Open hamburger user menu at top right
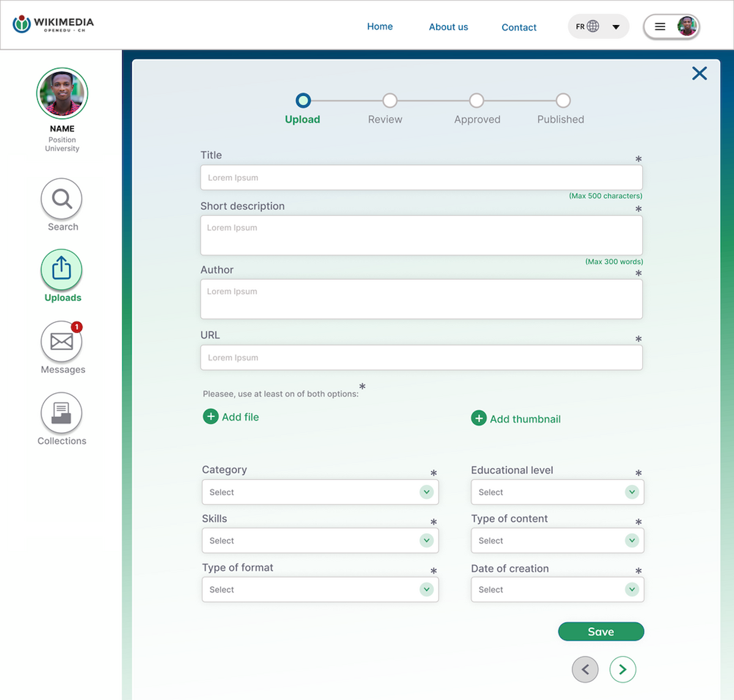This screenshot has height=700, width=734. (661, 26)
